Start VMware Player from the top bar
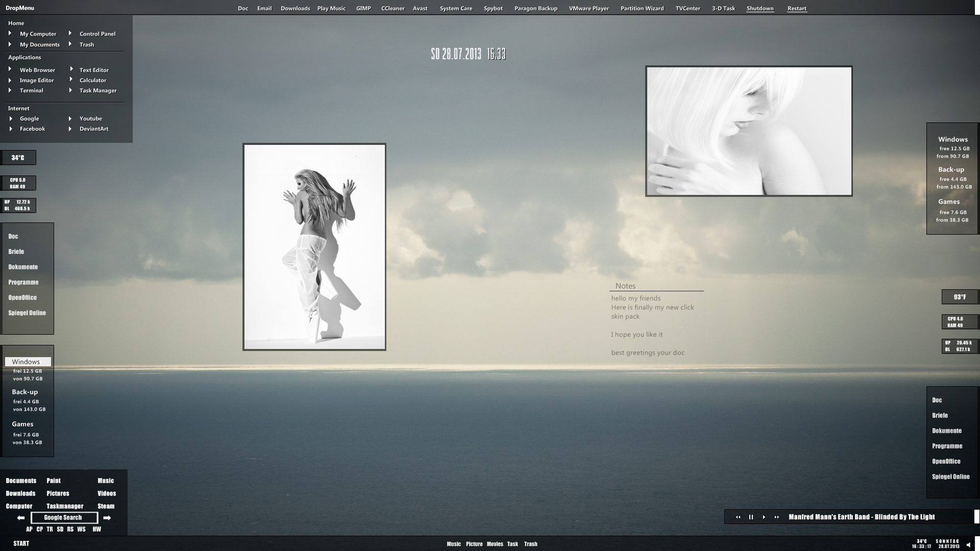This screenshot has height=551, width=980. point(589,8)
